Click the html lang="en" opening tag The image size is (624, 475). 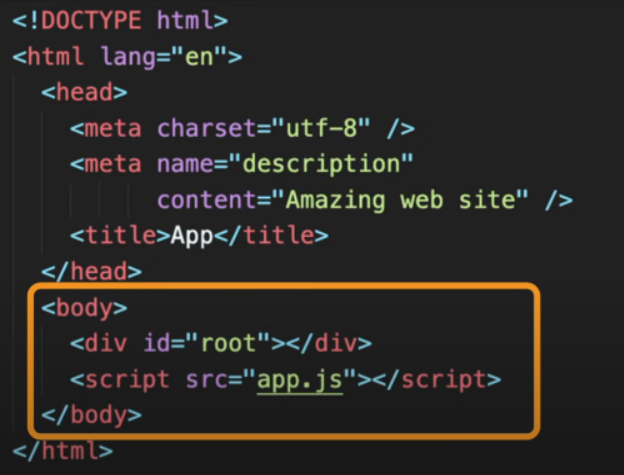[x=127, y=56]
